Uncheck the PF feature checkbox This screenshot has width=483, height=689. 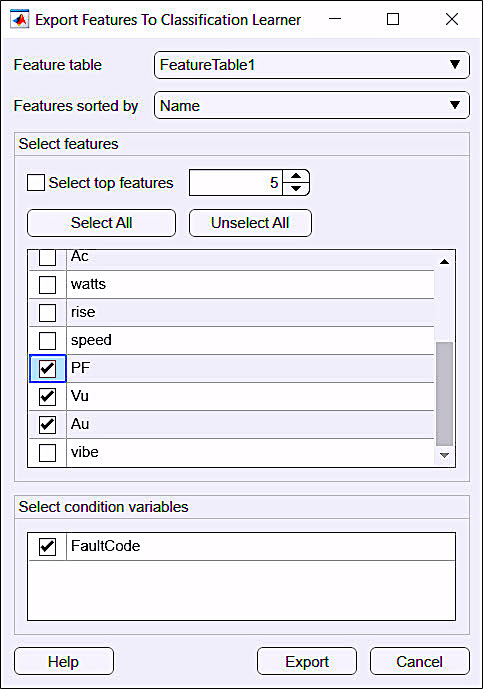(47, 368)
